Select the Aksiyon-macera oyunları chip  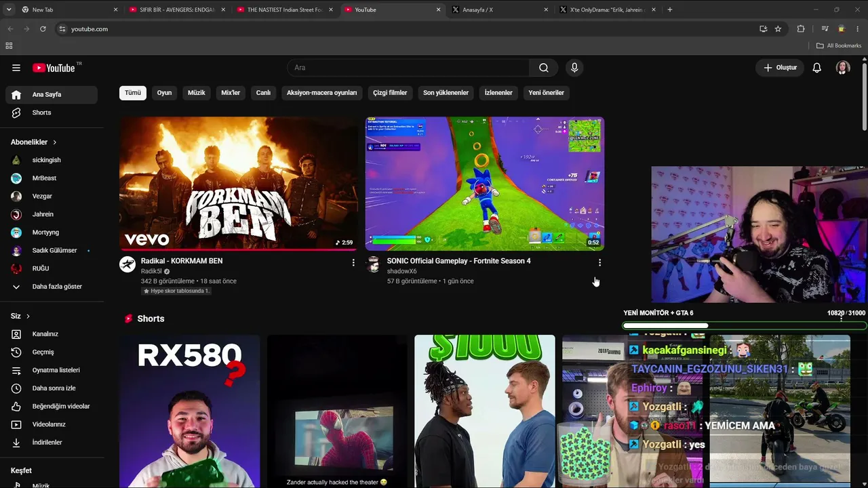322,93
